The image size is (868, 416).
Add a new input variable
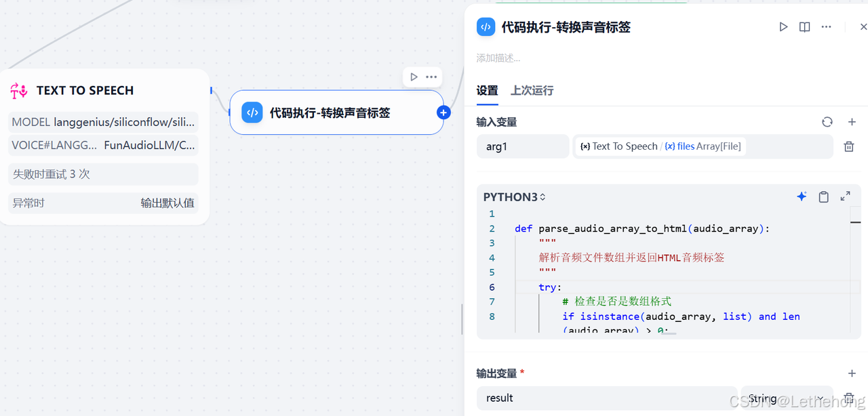(852, 122)
